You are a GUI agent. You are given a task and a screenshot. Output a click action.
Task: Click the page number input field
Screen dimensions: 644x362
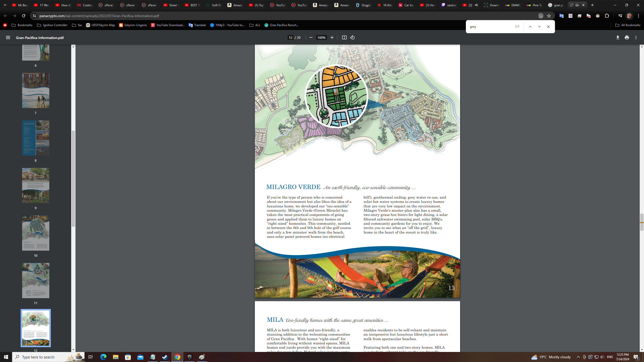291,37
